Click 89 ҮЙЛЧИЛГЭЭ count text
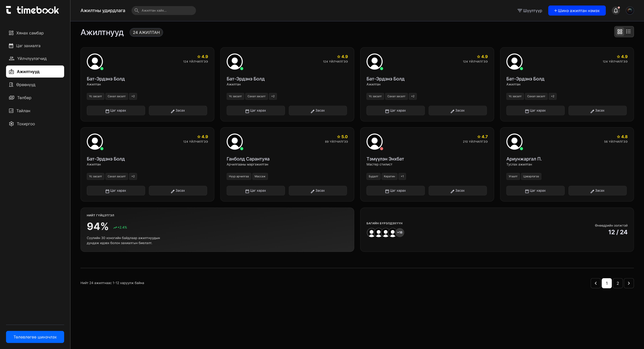The image size is (644, 349). (336, 142)
